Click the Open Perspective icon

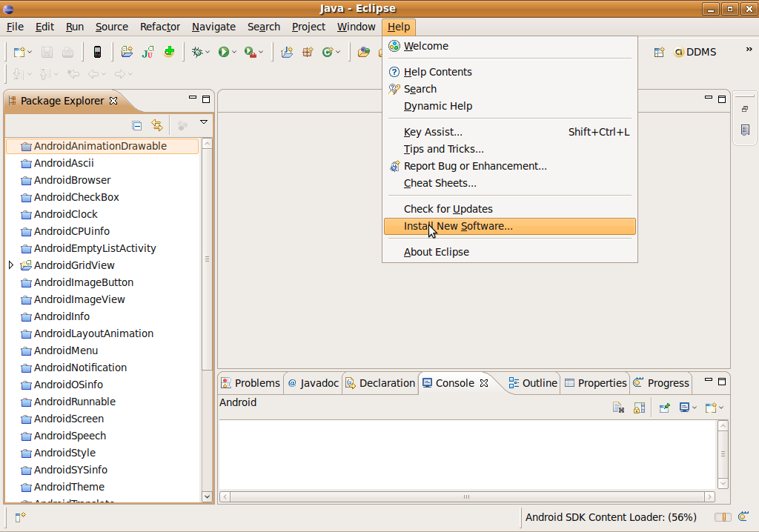click(659, 52)
